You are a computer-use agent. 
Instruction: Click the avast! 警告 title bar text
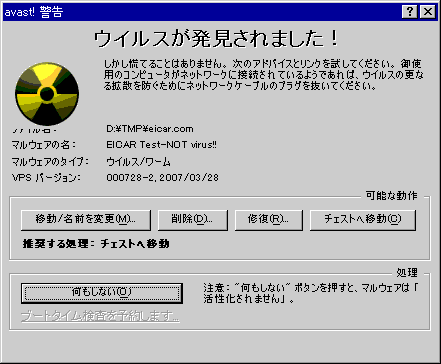pyautogui.click(x=34, y=12)
